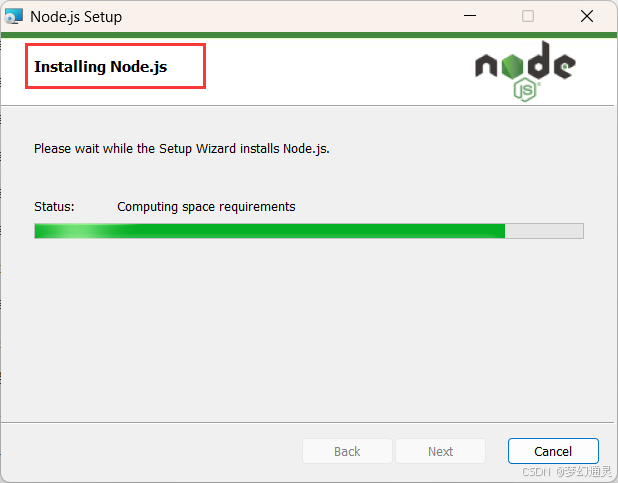Click the green strip below the title bar

pyautogui.click(x=309, y=35)
